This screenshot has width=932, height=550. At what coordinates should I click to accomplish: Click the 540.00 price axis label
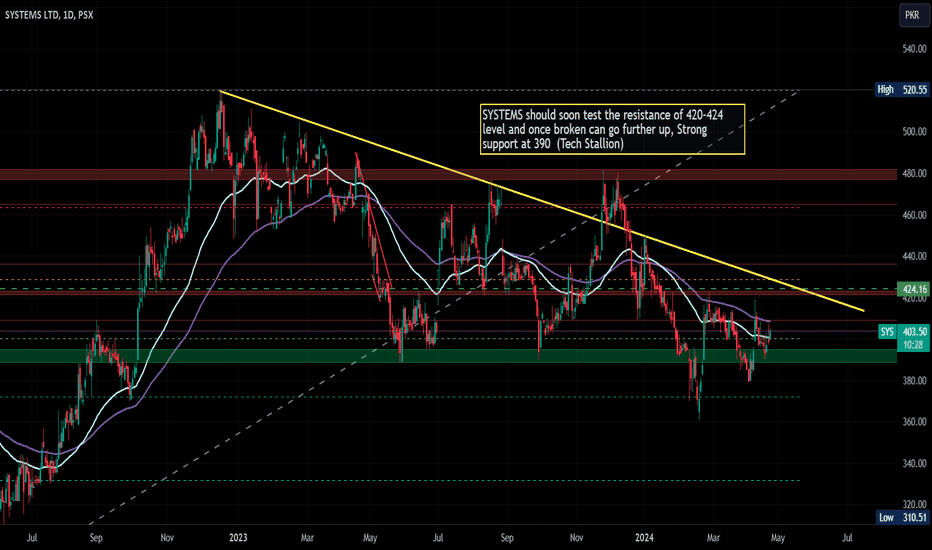(x=914, y=49)
